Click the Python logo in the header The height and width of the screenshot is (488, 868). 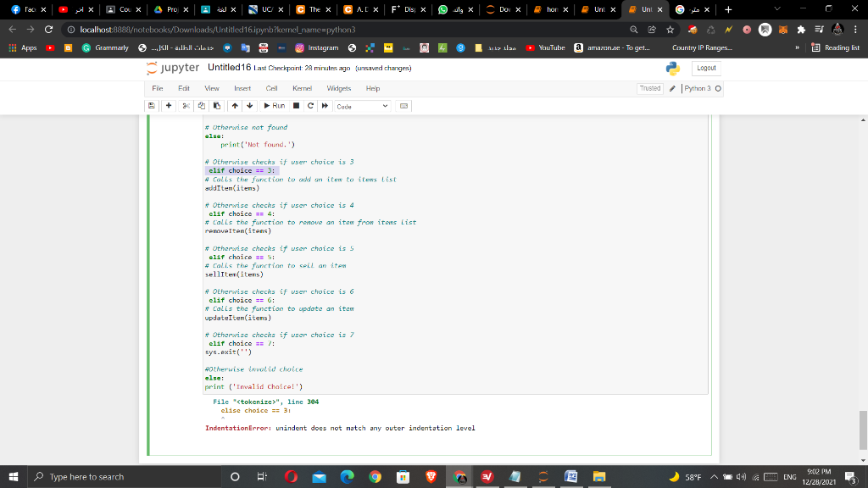pos(672,69)
